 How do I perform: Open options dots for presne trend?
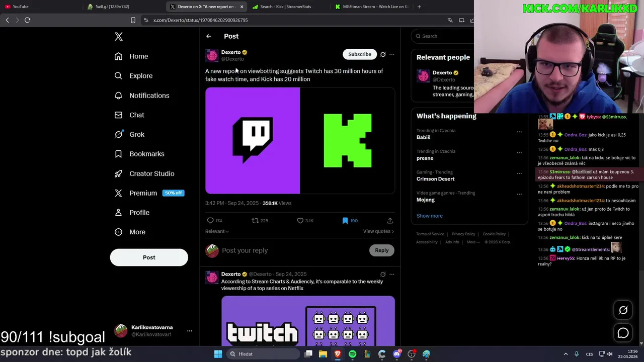tap(519, 152)
